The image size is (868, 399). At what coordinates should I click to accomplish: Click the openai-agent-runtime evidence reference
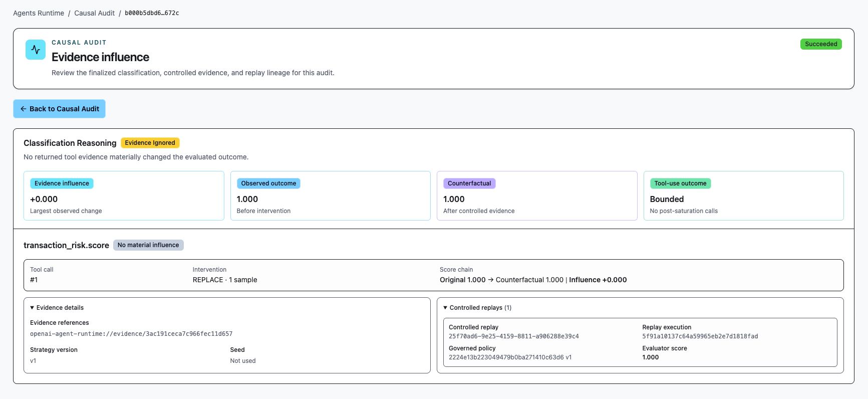tap(131, 334)
